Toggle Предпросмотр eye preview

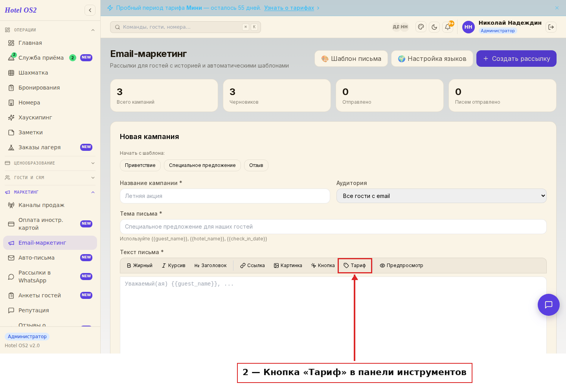(401, 266)
